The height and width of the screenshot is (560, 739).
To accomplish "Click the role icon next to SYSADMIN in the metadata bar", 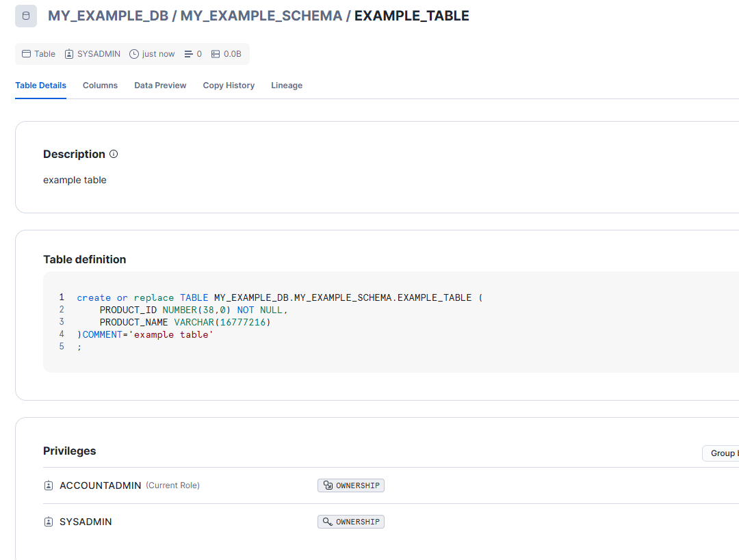I will click(69, 54).
